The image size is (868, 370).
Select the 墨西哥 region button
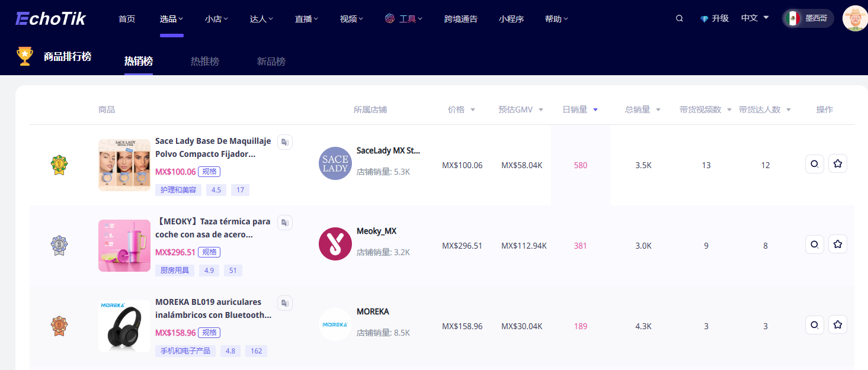808,18
